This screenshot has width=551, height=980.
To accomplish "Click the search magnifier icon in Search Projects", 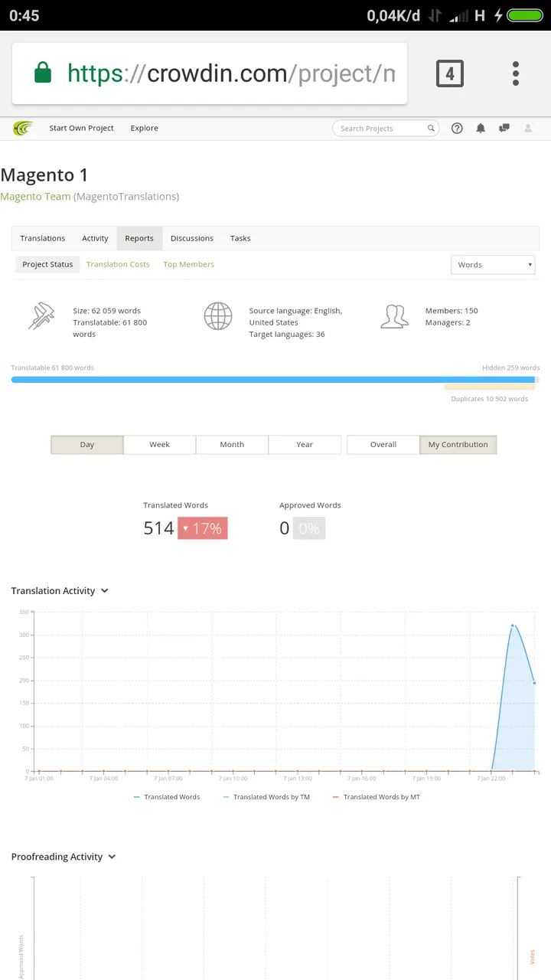I will [431, 129].
